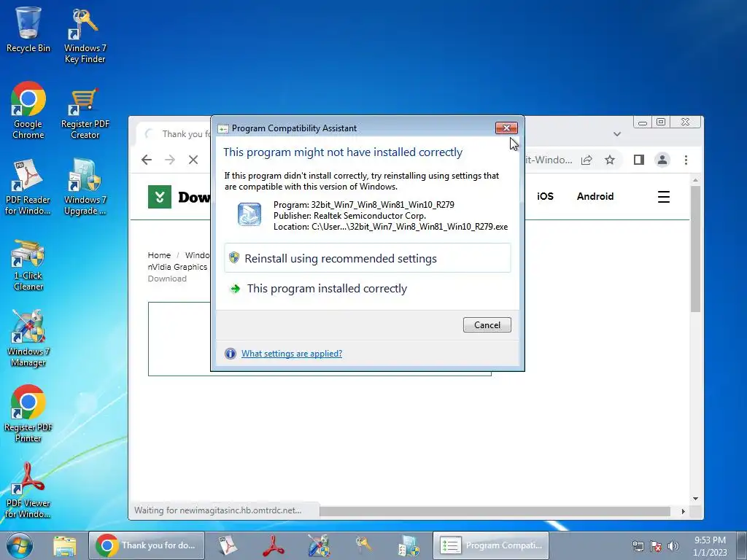Open Windows 7 Manager desktop icon

(x=28, y=339)
